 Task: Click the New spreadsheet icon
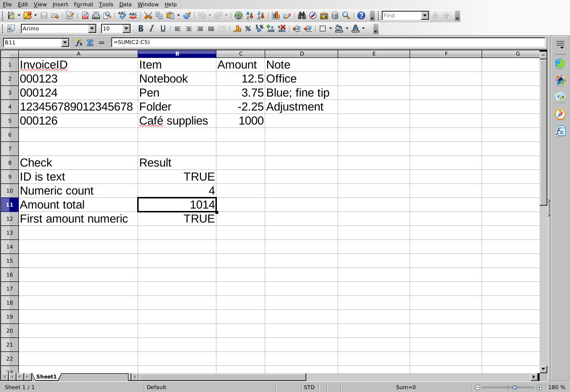[x=11, y=15]
